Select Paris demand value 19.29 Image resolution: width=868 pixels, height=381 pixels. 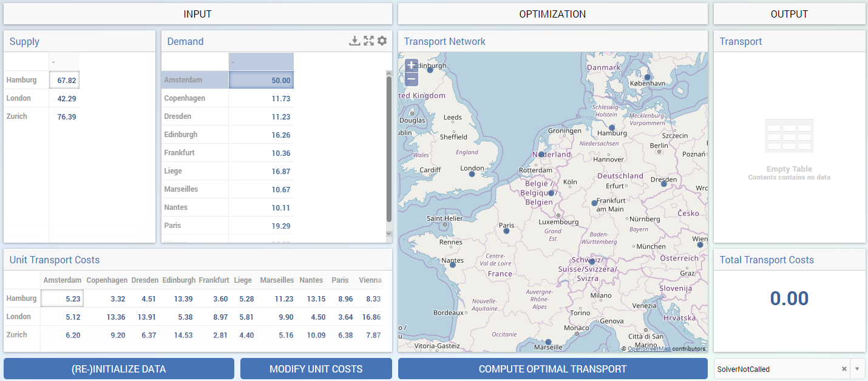tap(261, 226)
